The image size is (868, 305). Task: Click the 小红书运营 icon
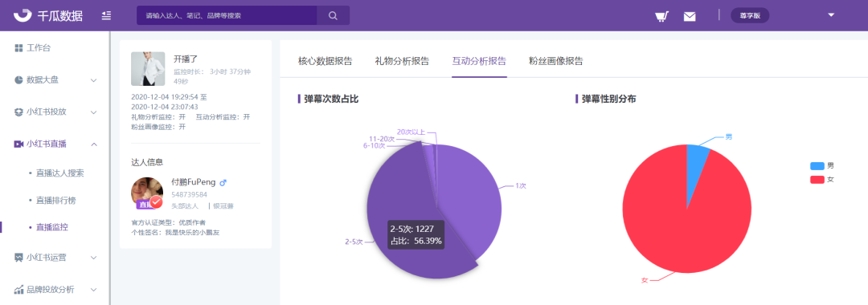point(18,258)
